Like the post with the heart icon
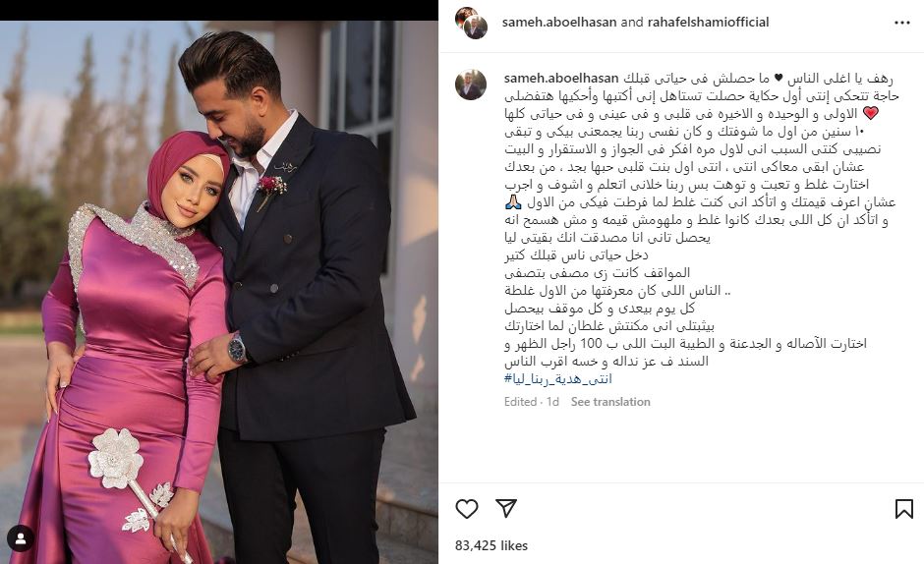 click(466, 509)
